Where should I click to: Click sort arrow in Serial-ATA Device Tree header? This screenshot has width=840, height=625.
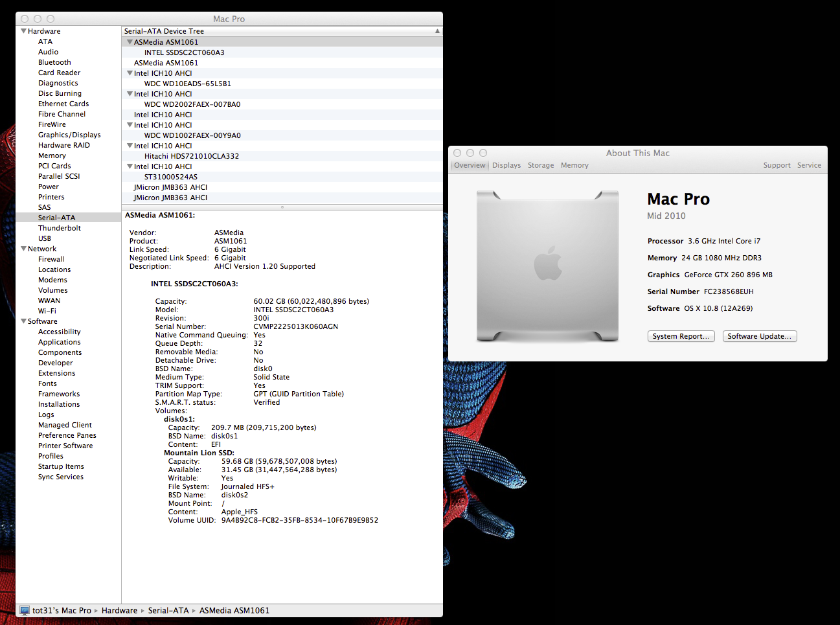pyautogui.click(x=437, y=31)
